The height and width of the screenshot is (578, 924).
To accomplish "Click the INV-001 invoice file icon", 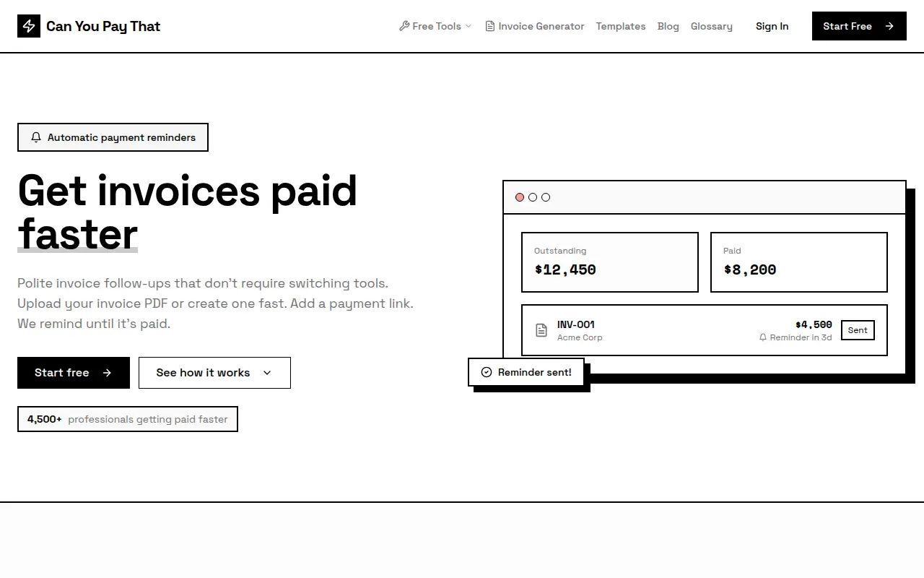I will tap(541, 330).
